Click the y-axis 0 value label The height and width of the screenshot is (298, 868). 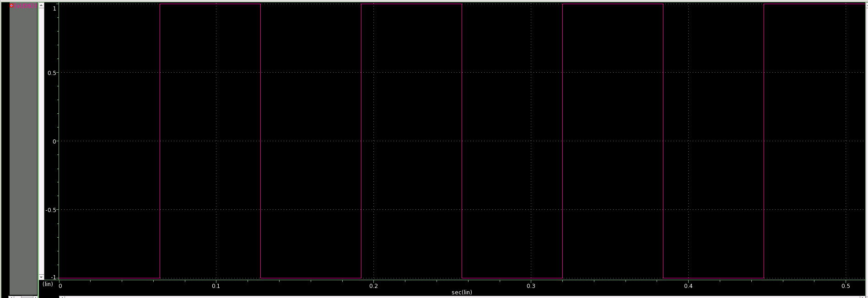(x=54, y=141)
